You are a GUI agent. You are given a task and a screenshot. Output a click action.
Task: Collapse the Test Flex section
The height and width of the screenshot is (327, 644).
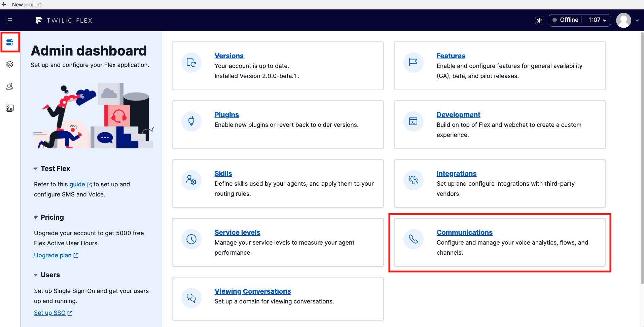coord(36,169)
